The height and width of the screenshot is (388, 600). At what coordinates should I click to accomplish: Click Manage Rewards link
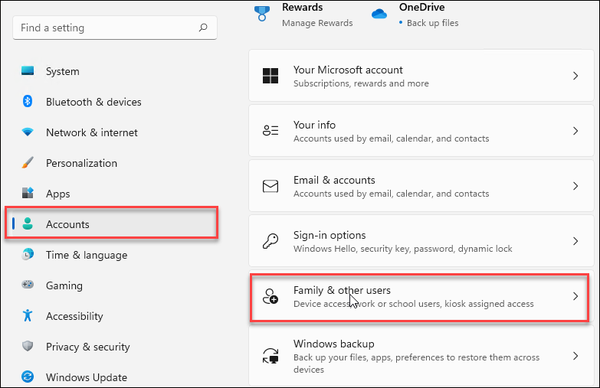coord(317,23)
